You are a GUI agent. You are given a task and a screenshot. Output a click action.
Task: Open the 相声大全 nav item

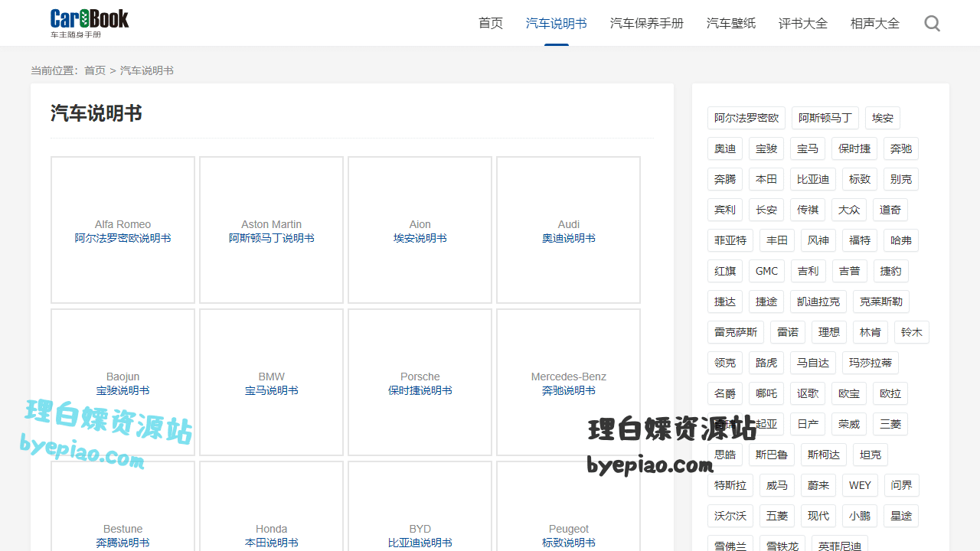click(x=875, y=23)
